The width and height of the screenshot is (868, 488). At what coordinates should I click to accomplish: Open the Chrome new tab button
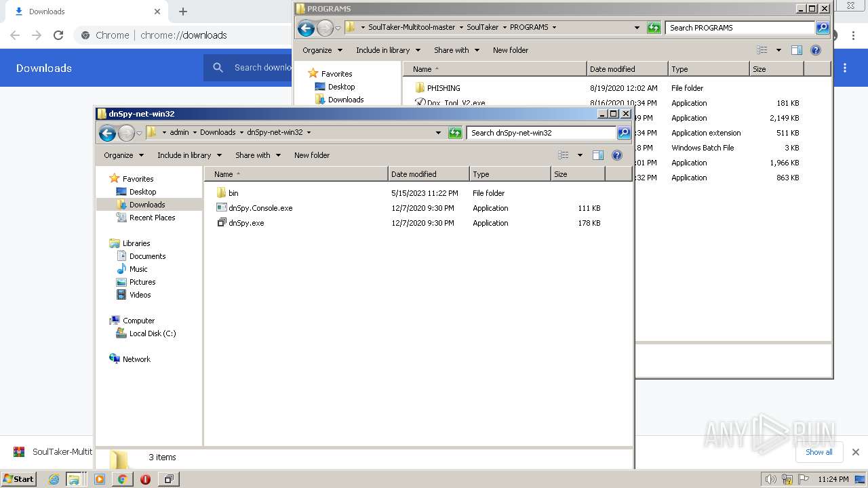click(x=182, y=12)
